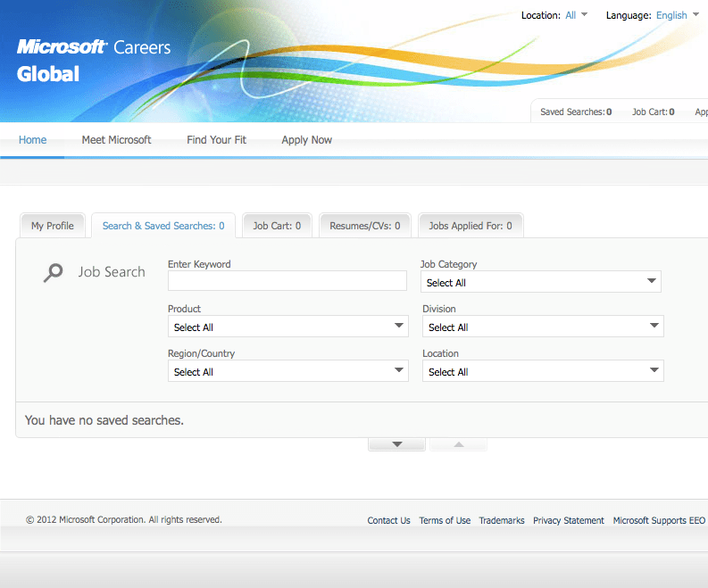
Task: Select Search & Saved Searches tab
Action: [163, 226]
